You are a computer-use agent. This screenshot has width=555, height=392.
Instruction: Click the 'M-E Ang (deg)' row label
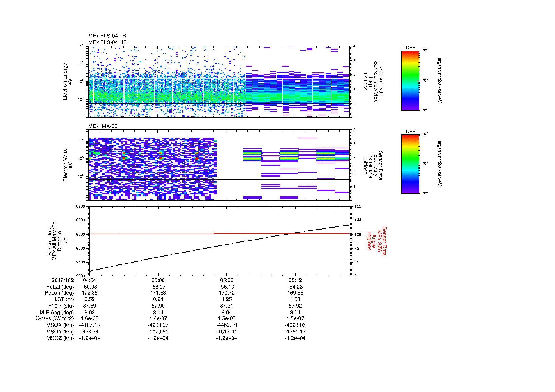click(57, 312)
